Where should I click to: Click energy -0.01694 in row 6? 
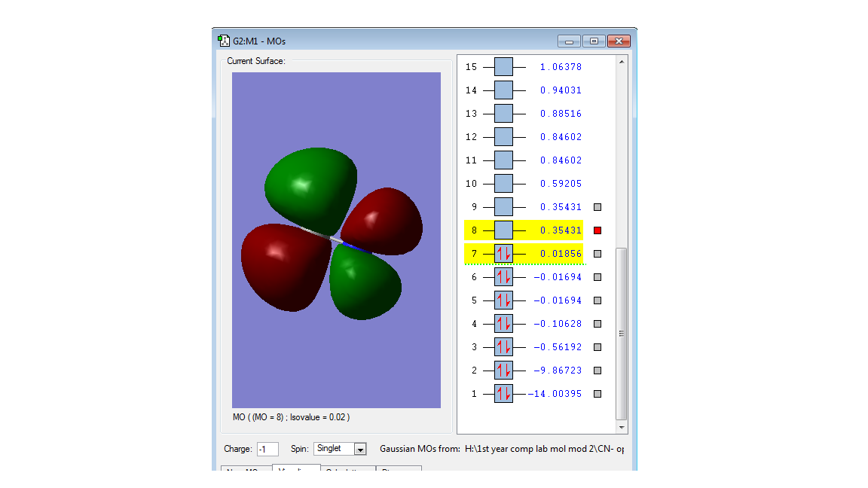tap(558, 277)
